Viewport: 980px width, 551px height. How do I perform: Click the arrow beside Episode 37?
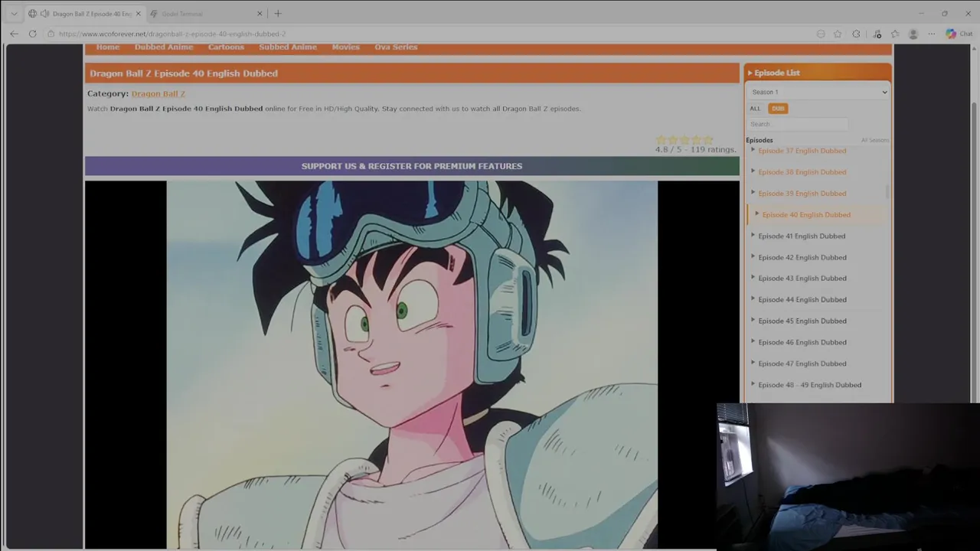(x=753, y=150)
